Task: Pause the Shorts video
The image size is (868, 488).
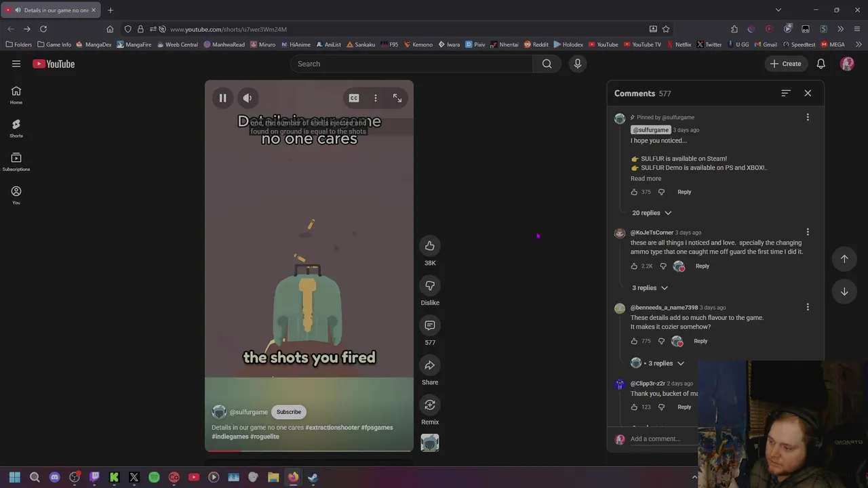Action: tap(222, 98)
